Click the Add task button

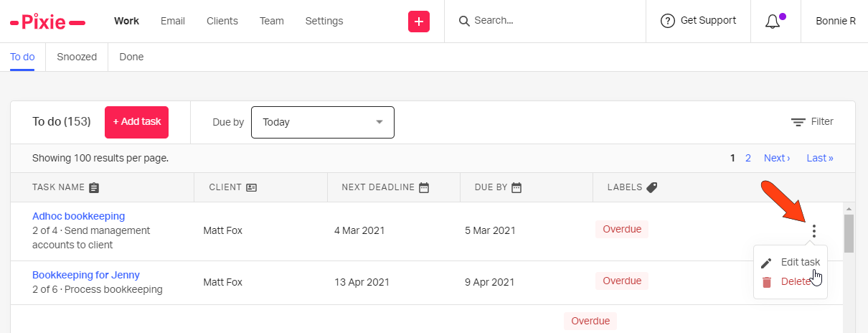click(x=137, y=122)
